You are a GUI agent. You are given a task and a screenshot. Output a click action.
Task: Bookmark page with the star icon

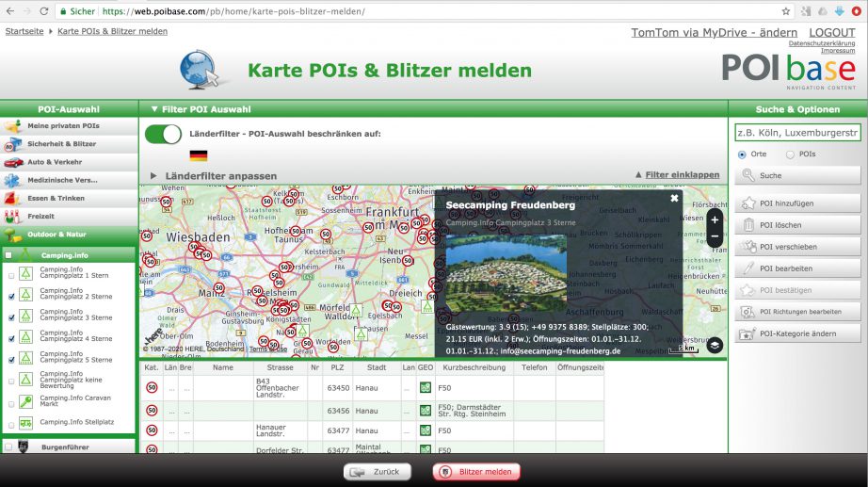coord(786,11)
